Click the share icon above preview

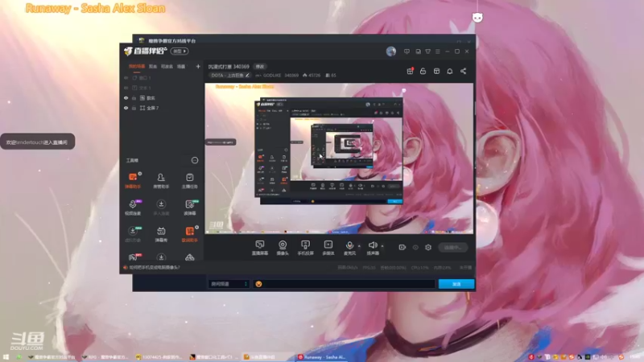click(x=464, y=71)
